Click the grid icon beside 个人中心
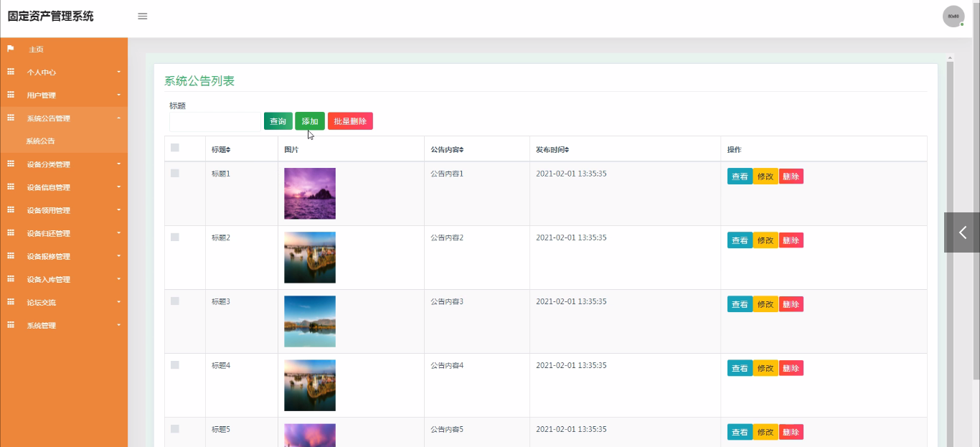This screenshot has height=447, width=980. tap(11, 72)
